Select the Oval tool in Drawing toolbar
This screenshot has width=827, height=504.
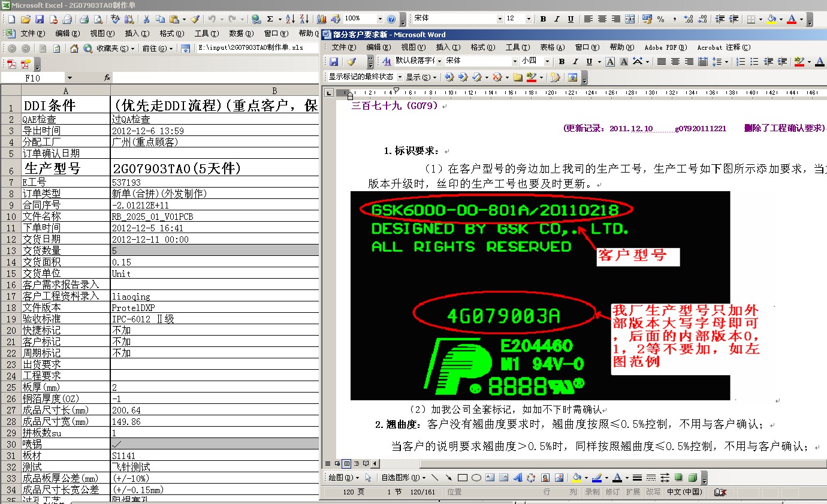tap(476, 478)
